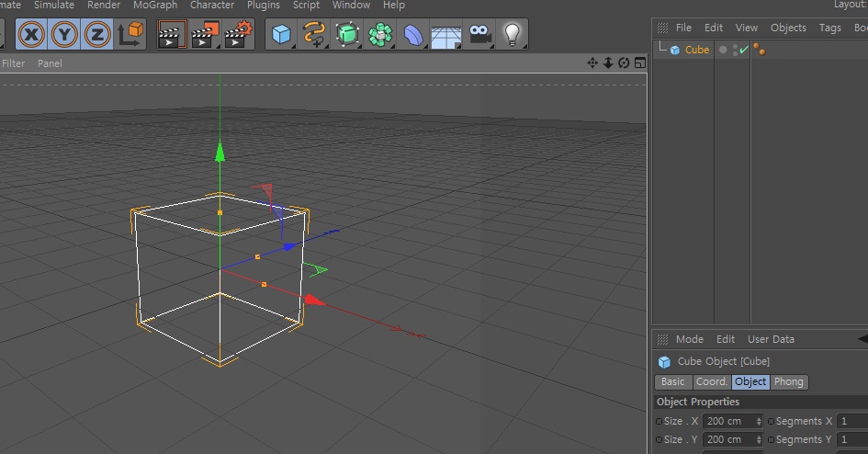Open the Window menu
868x454 pixels.
(x=351, y=5)
